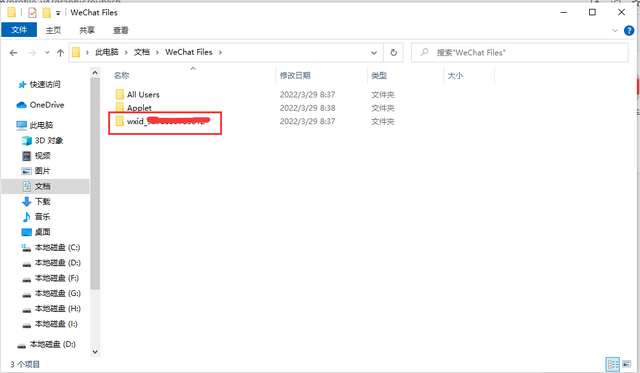Switch to details view icon in status bar
640x373 pixels.
[612, 364]
